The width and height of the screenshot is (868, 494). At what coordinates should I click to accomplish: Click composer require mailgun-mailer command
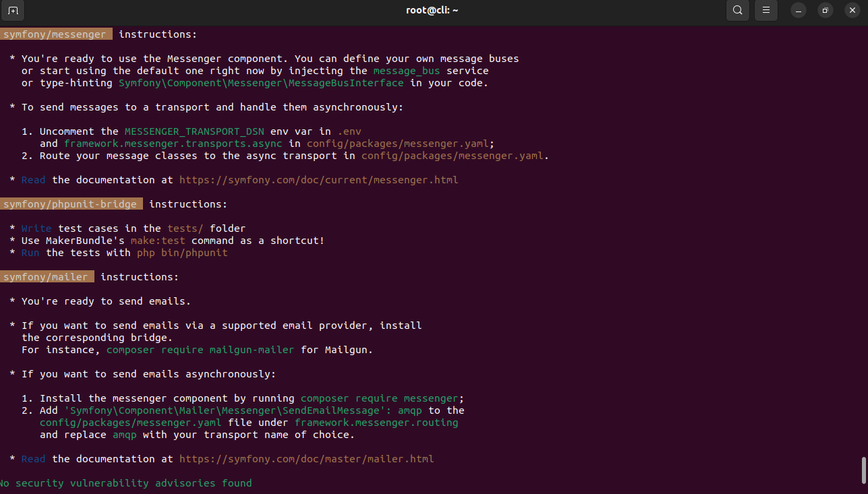tap(200, 350)
